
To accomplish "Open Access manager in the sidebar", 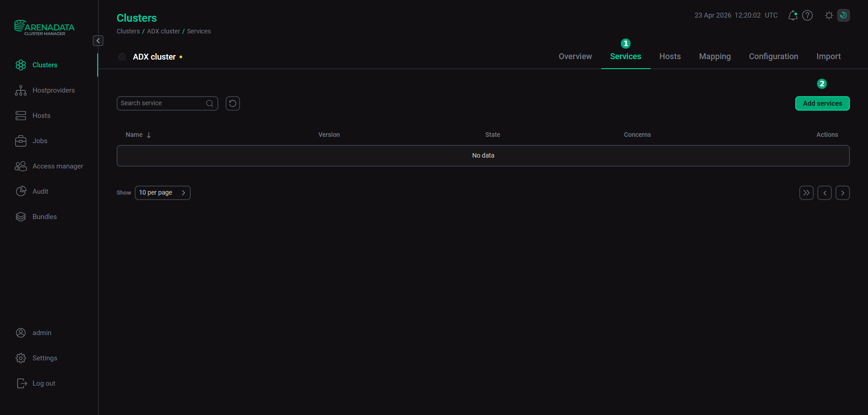I will pyautogui.click(x=49, y=166).
